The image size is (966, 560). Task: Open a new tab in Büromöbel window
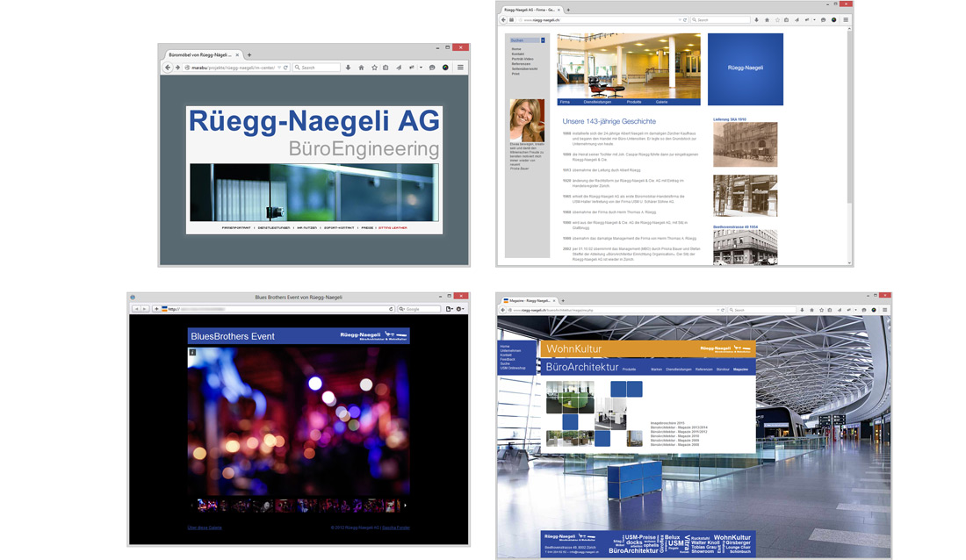coord(249,54)
